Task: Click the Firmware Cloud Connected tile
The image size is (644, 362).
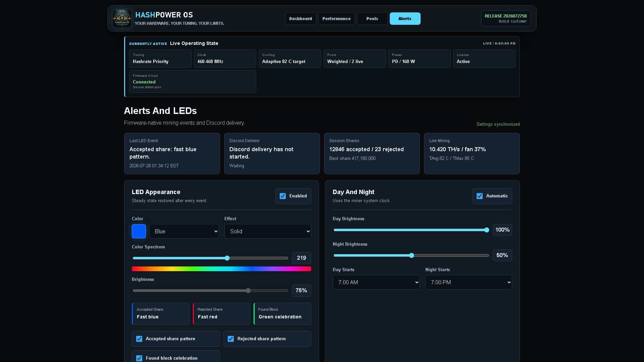Action: point(193,81)
